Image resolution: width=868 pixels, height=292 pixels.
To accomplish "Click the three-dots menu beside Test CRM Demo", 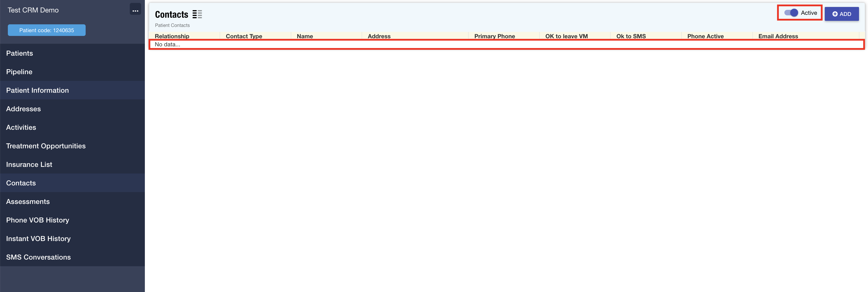I will pos(135,10).
